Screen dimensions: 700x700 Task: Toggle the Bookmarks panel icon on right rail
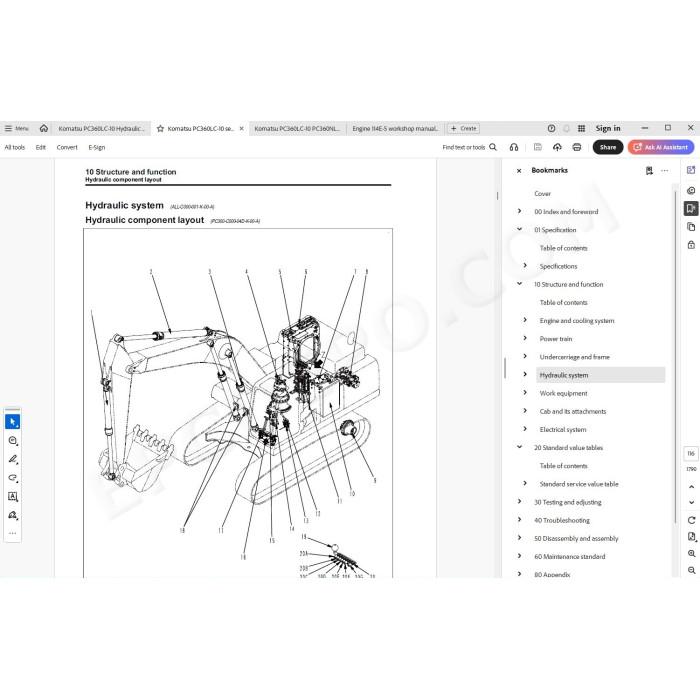[x=691, y=208]
